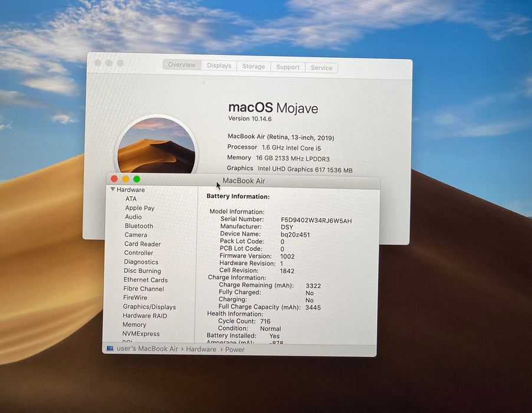Image resolution: width=532 pixels, height=413 pixels.
Task: Select Graphics/Displays in sidebar
Action: click(x=149, y=306)
